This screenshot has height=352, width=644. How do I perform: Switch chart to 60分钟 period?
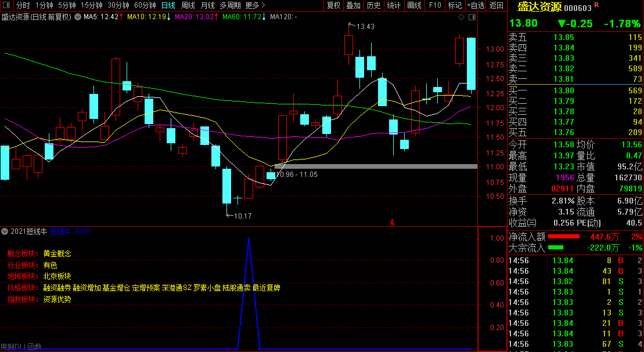[x=145, y=5]
